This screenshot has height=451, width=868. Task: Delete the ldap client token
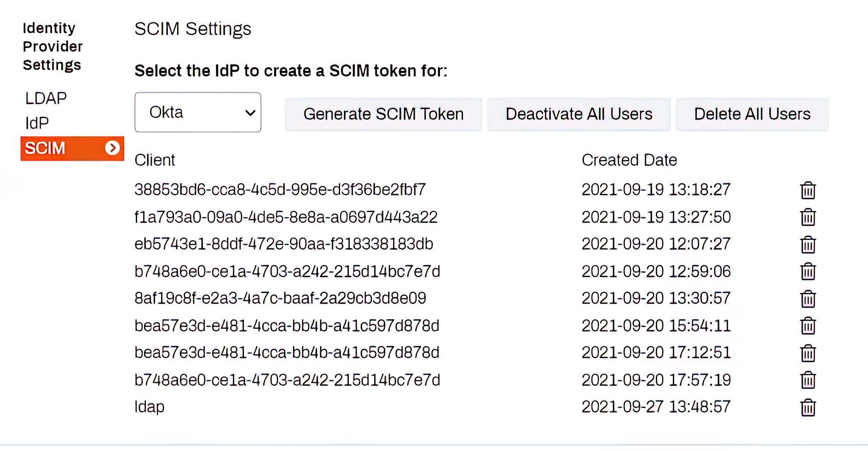tap(808, 407)
